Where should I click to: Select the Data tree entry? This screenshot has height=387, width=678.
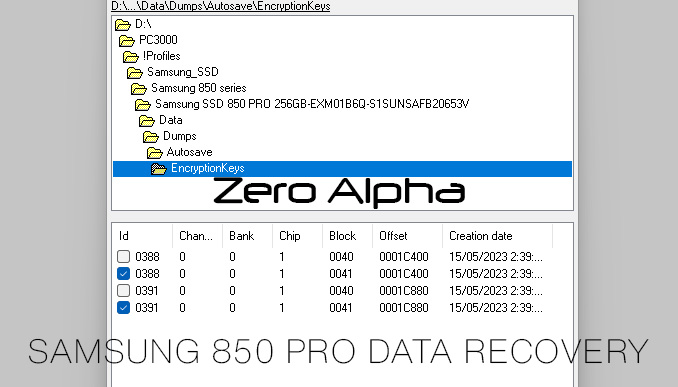pyautogui.click(x=170, y=120)
